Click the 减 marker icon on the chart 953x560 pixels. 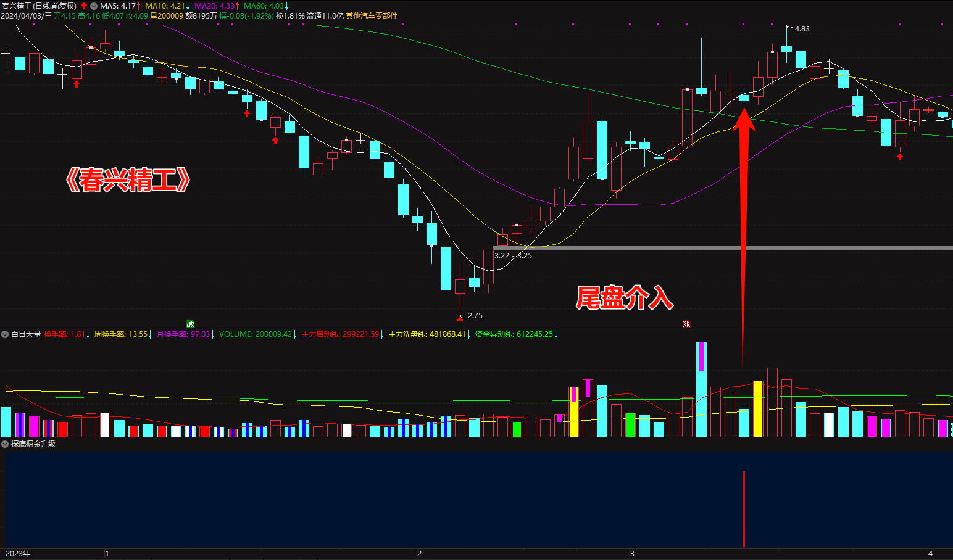tap(190, 324)
